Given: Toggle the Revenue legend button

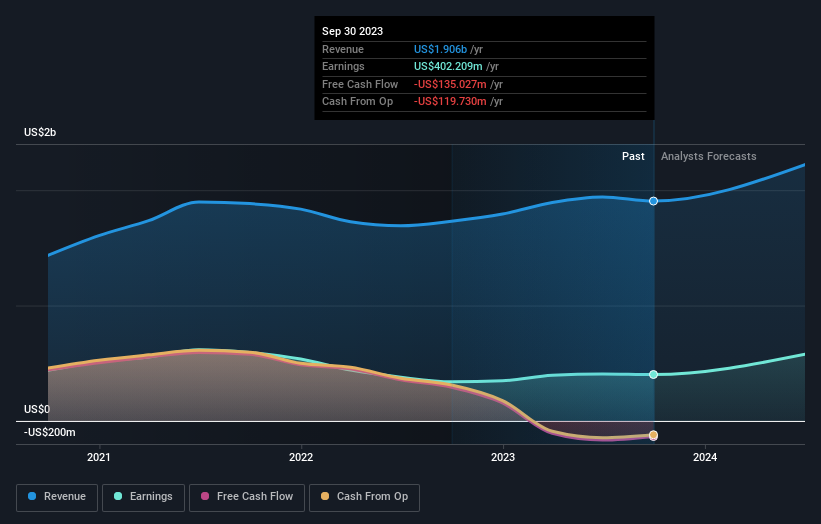Looking at the screenshot, I should tap(57, 497).
